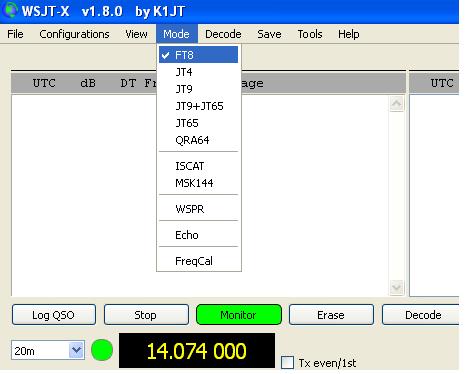The height and width of the screenshot is (374, 465).
Task: Select JT9+JT65 dual mode
Action: coord(198,106)
